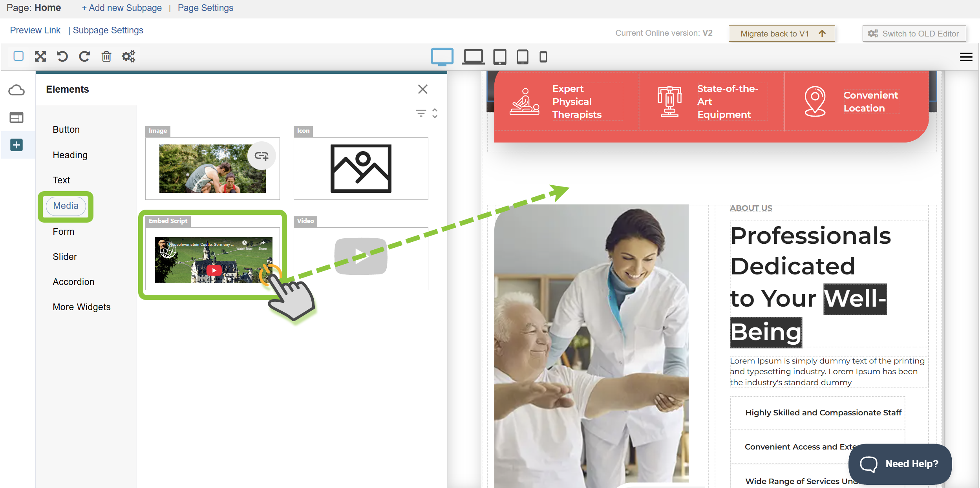Switch to laptop preview mode

coord(473,57)
